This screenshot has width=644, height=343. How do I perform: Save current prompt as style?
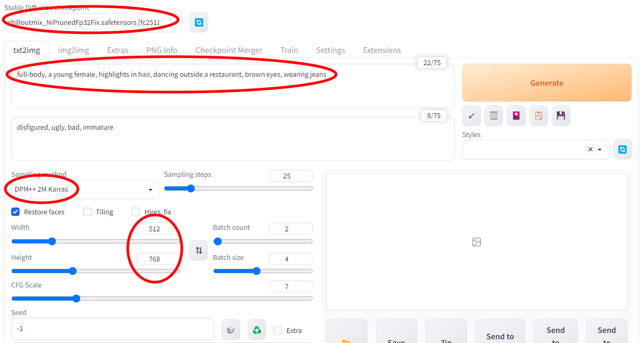[561, 115]
